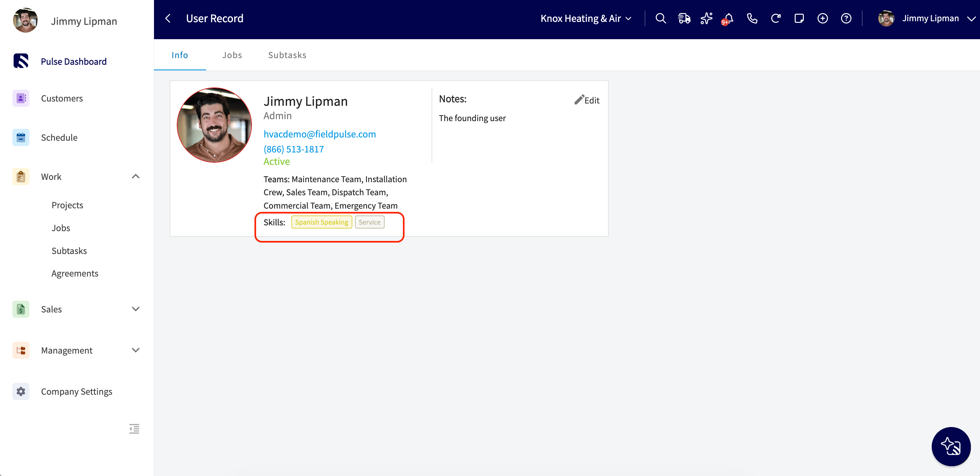Open the search magnifier in top bar
This screenshot has width=980, height=476.
(661, 18)
